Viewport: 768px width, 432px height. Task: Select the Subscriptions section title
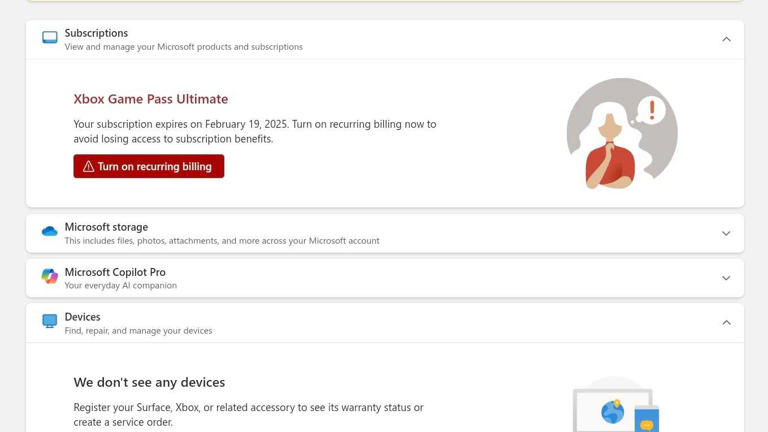point(96,33)
